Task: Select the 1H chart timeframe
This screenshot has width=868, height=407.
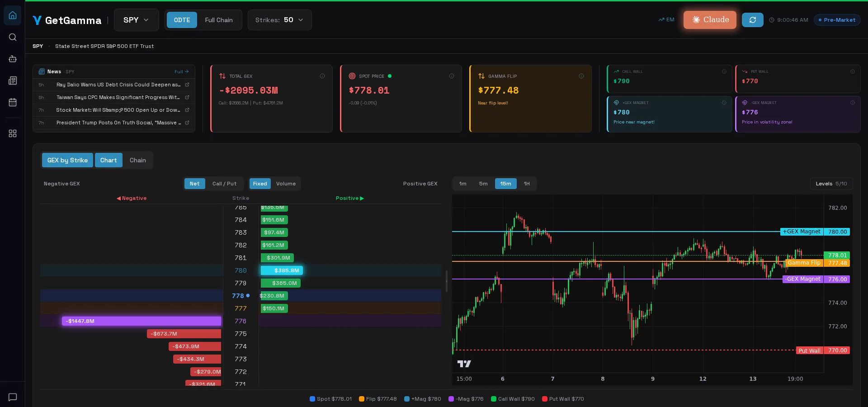Action: click(527, 184)
